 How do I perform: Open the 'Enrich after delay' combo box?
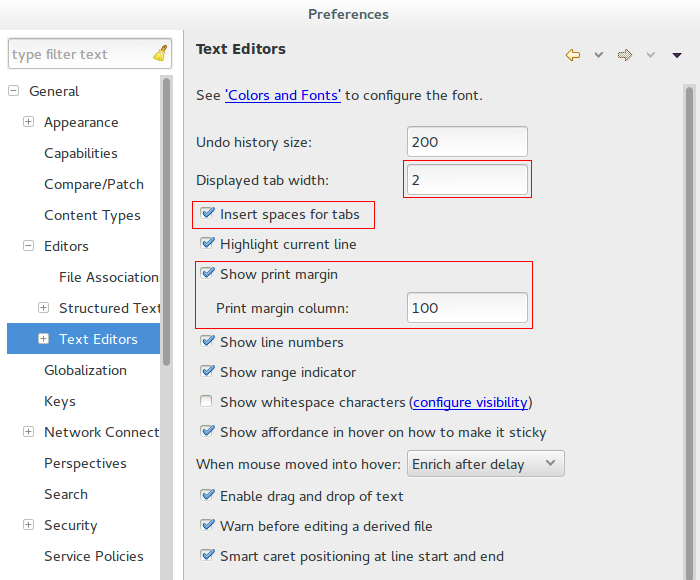tap(486, 464)
